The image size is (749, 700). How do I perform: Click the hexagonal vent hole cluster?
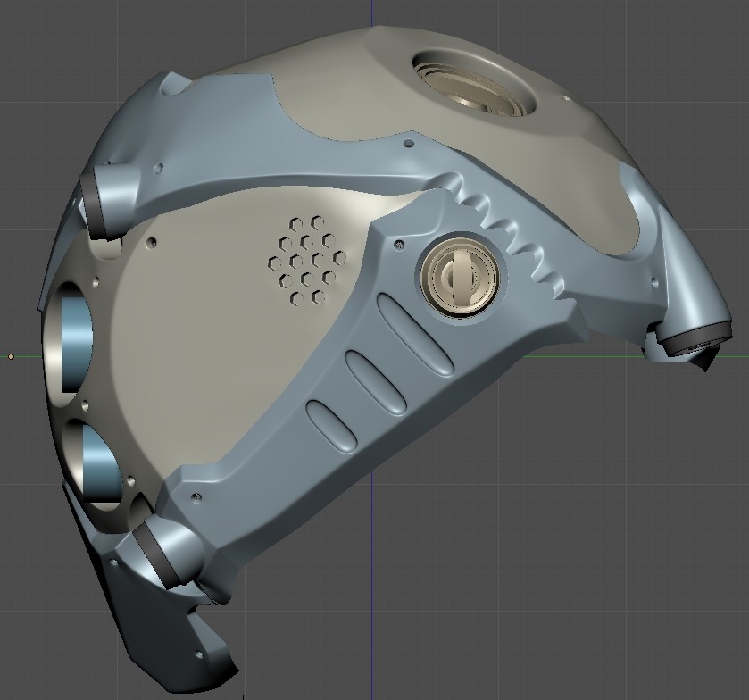click(307, 260)
